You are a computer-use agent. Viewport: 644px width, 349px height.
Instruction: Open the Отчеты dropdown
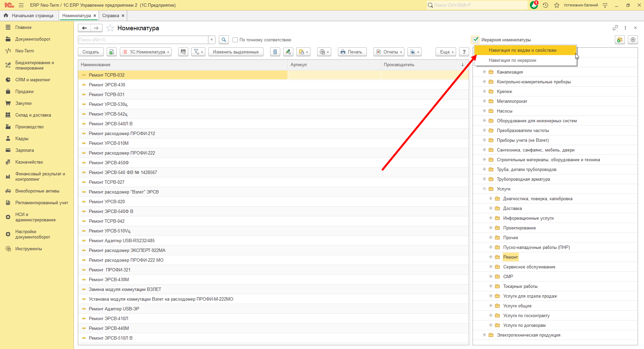click(x=389, y=52)
